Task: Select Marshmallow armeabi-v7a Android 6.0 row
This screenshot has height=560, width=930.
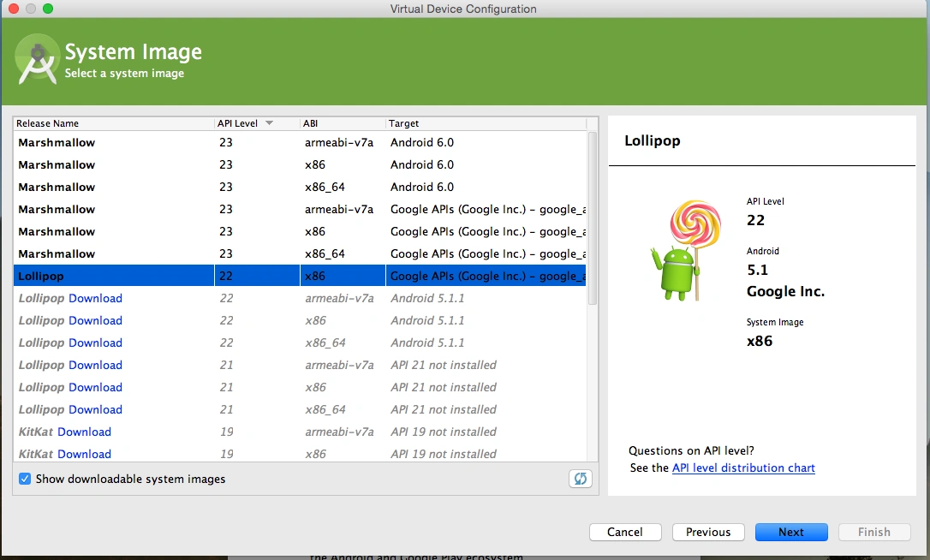Action: tap(300, 142)
